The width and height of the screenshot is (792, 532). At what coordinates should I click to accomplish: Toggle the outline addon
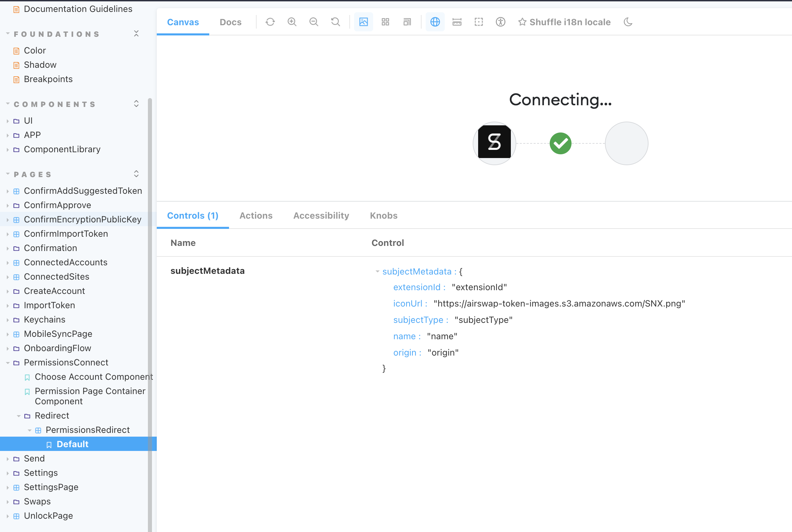(478, 21)
